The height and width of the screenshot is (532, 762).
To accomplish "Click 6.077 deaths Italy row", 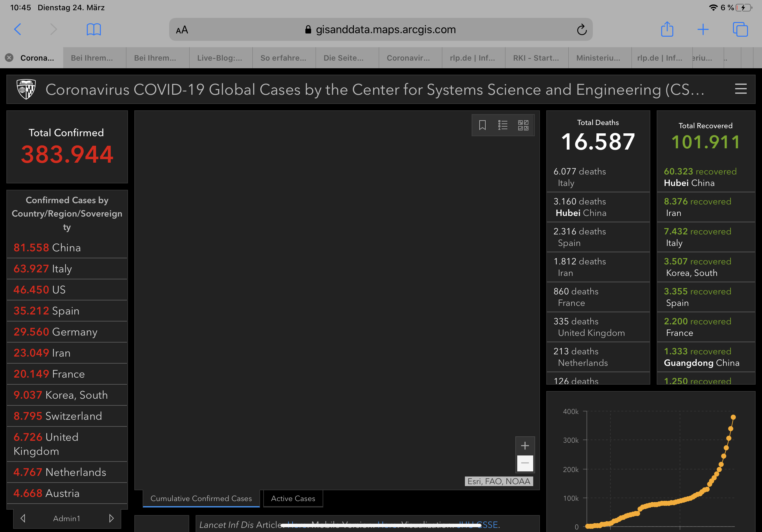I will pyautogui.click(x=598, y=177).
